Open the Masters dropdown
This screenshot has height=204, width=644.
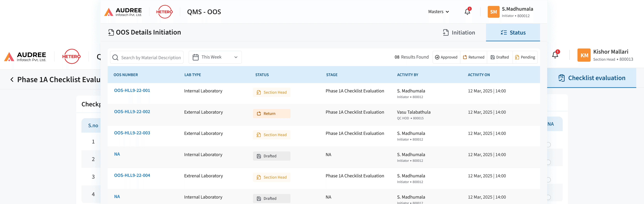pos(438,11)
